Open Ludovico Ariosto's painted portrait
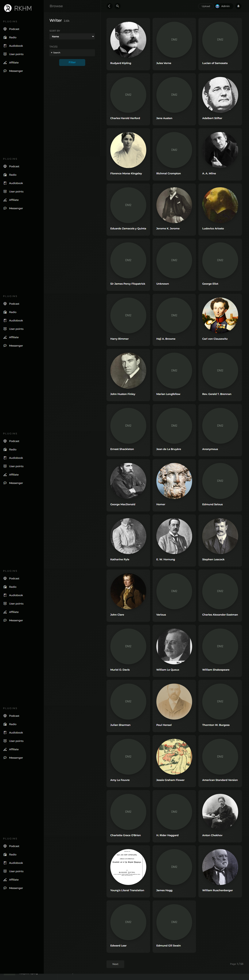 click(220, 205)
